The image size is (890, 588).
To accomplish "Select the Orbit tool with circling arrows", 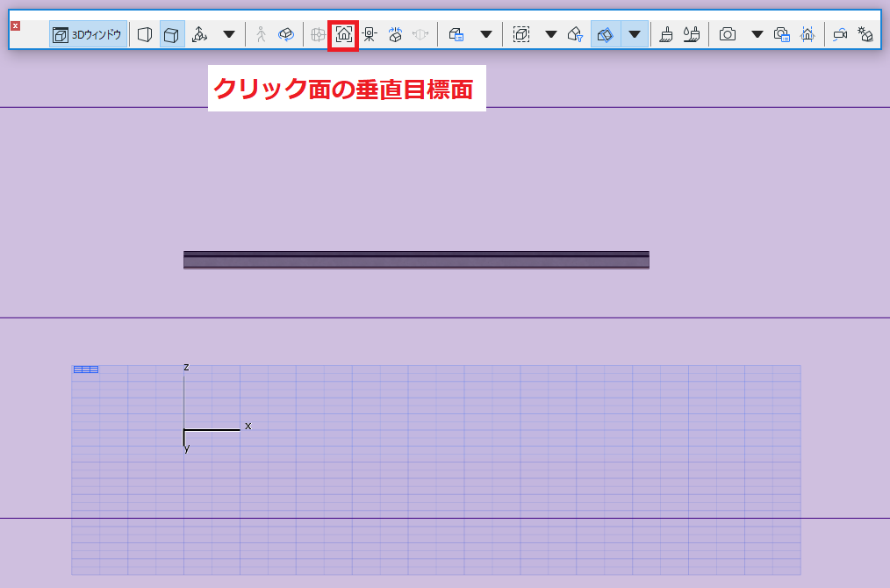I will point(286,34).
